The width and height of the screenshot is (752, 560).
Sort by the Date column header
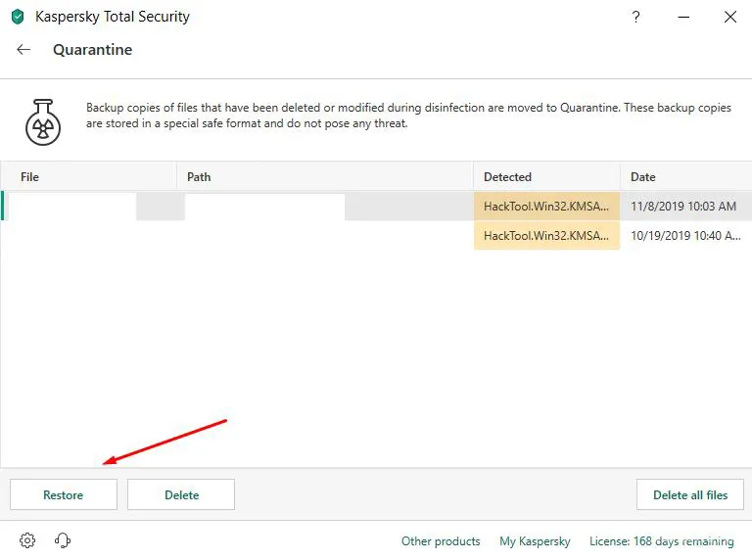[x=686, y=177]
